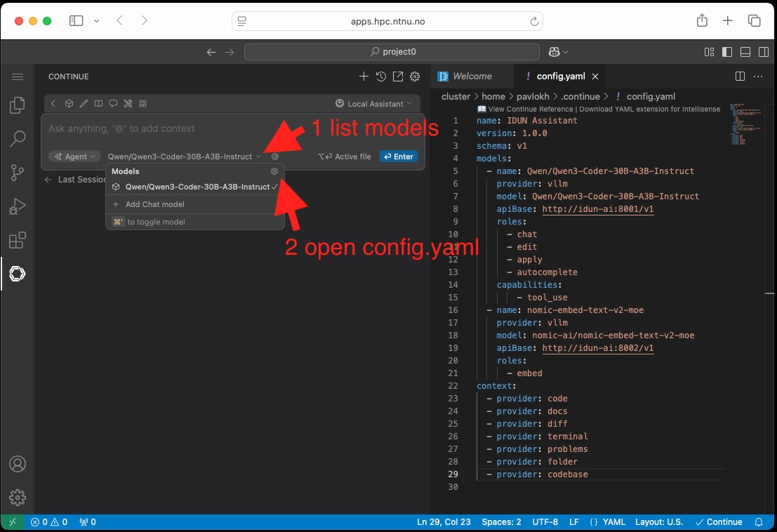Open the Search view in activity bar
777x532 pixels.
click(x=18, y=138)
